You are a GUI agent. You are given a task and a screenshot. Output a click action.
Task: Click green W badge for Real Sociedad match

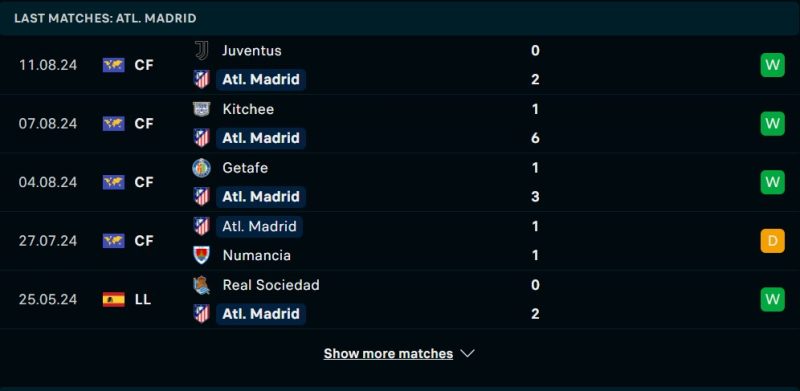pos(772,299)
